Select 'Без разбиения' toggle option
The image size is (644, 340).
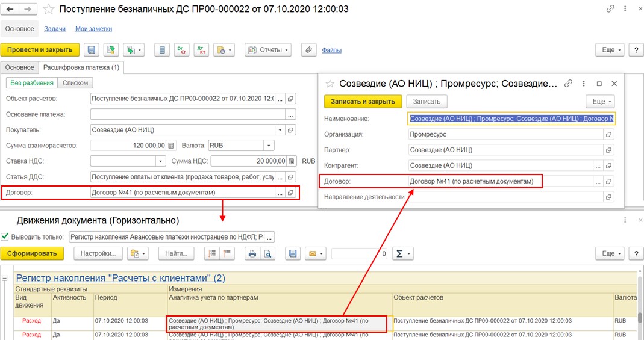coord(32,83)
